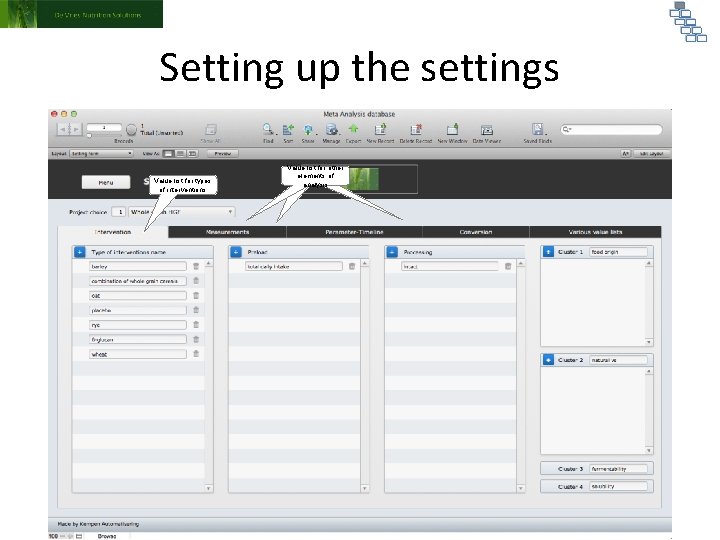Open the Layout dropdown menu

coord(101,153)
